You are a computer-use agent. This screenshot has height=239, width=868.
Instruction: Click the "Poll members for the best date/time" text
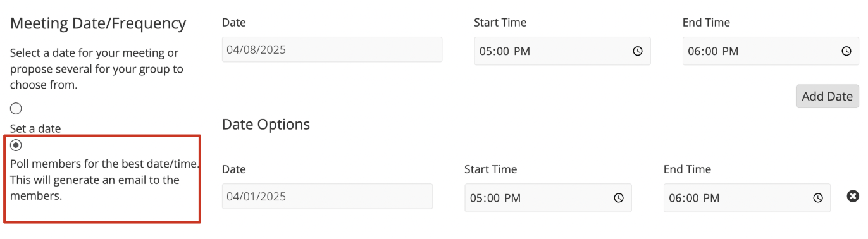104,164
